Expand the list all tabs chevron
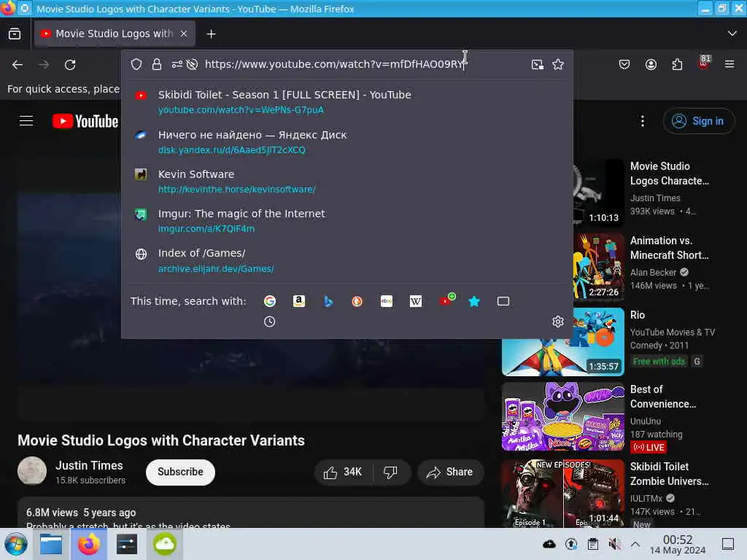This screenshot has height=560, width=747. coord(732,34)
